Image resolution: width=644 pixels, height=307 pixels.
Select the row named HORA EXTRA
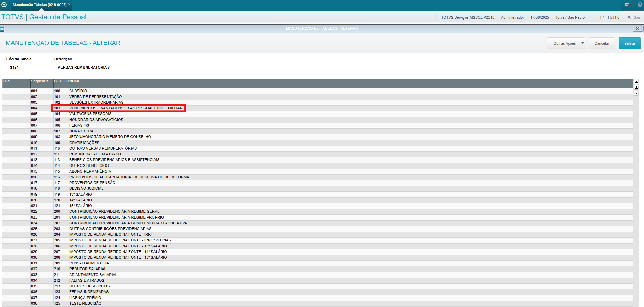click(x=81, y=131)
